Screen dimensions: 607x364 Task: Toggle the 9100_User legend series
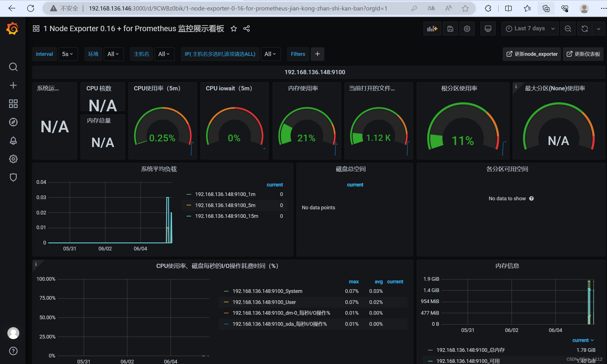pos(264,302)
